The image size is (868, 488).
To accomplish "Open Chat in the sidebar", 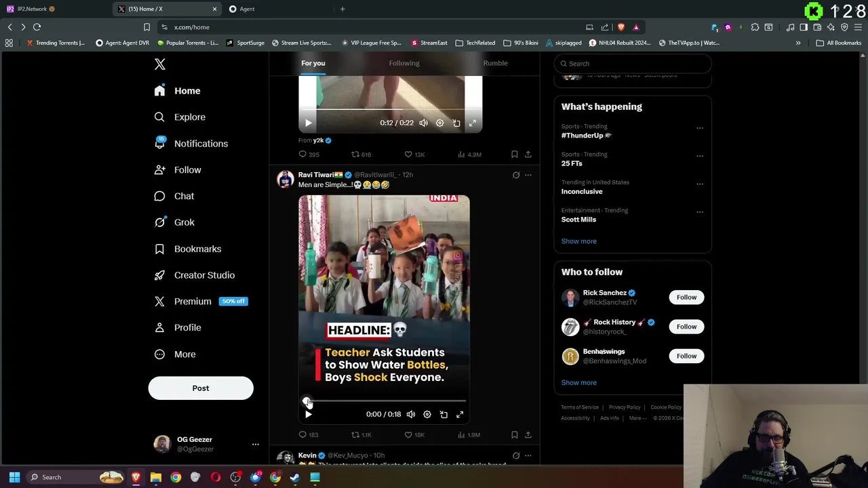I will pos(174,196).
